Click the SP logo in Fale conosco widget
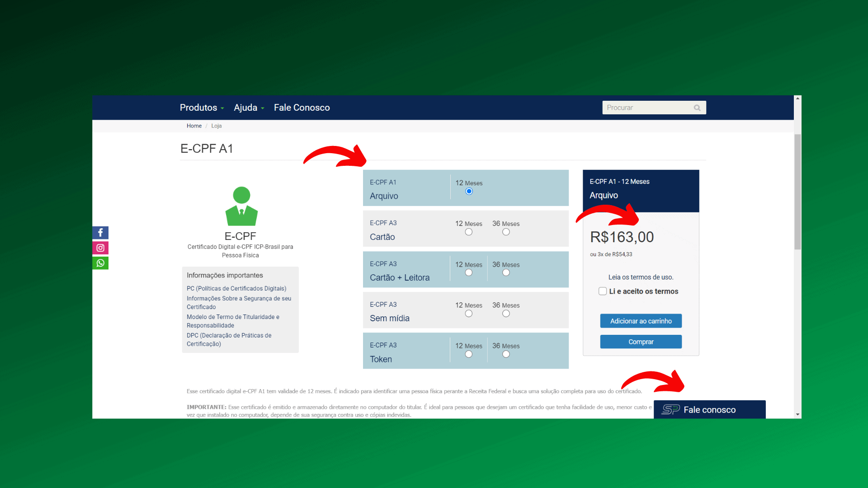This screenshot has width=868, height=488. 671,409
